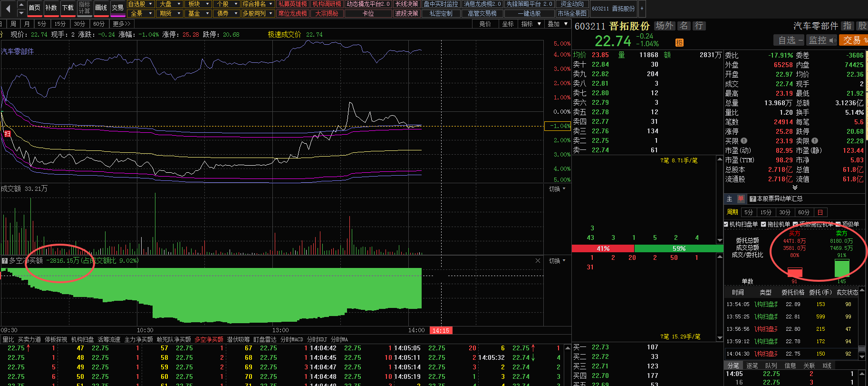Click the orange 极 badge near the price

pos(679,43)
